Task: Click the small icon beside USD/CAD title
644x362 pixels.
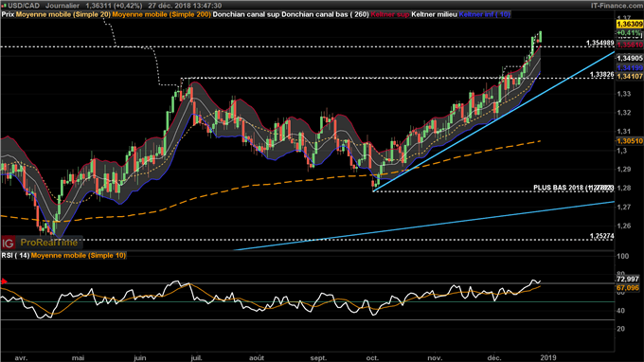Action: (4, 6)
